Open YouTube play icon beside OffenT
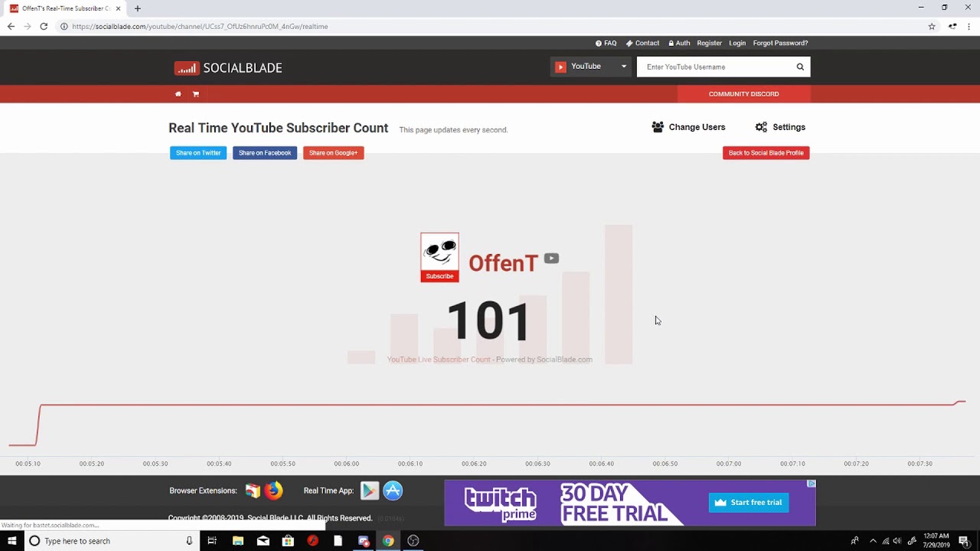The height and width of the screenshot is (551, 980). pos(551,259)
